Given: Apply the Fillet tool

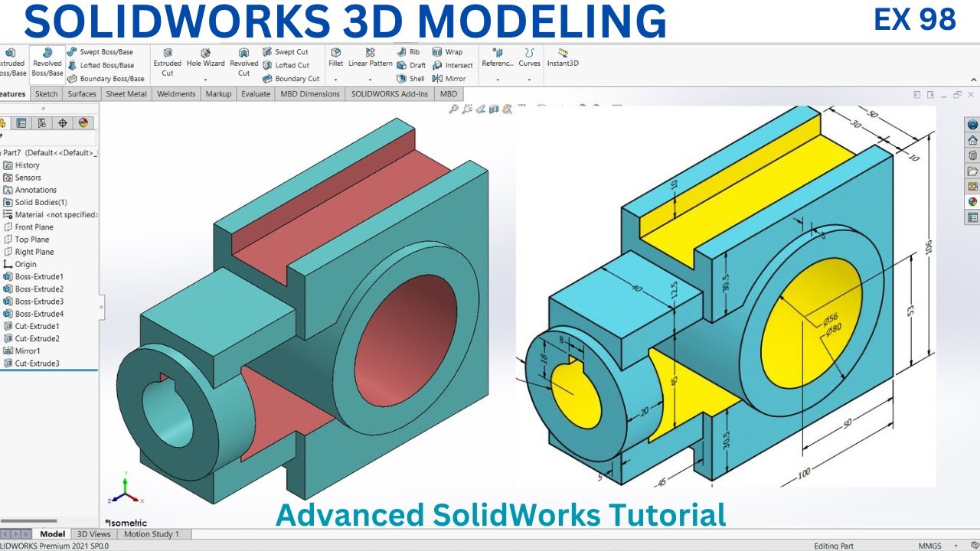Looking at the screenshot, I should pyautogui.click(x=335, y=58).
